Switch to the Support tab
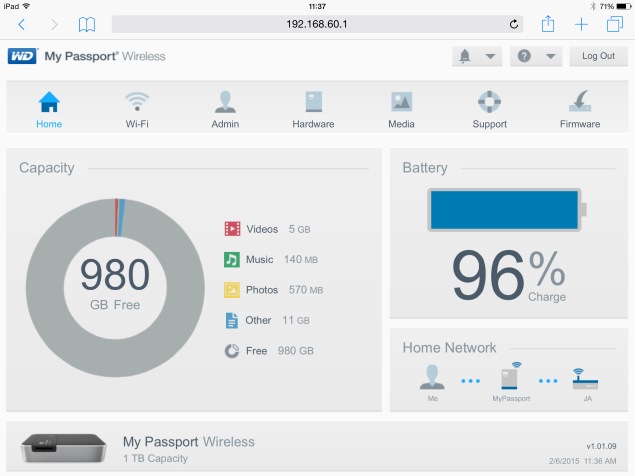Screen dimensions: 635x476 490,110
